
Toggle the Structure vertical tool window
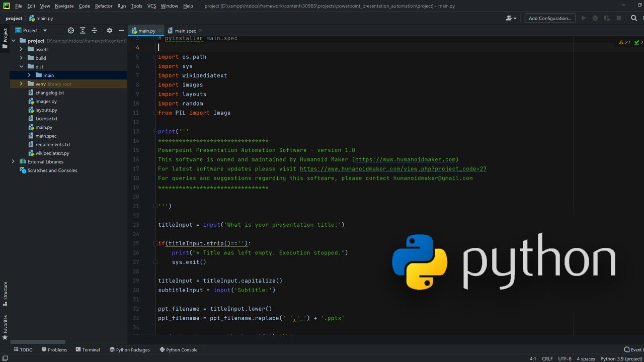click(x=5, y=294)
